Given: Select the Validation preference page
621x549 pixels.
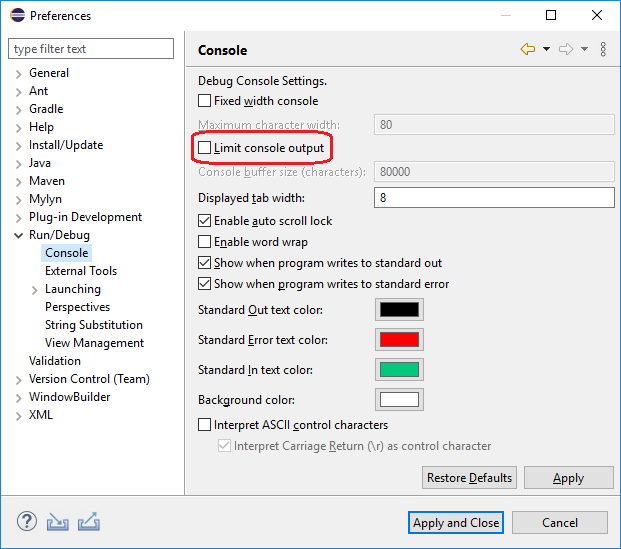Looking at the screenshot, I should pos(55,361).
